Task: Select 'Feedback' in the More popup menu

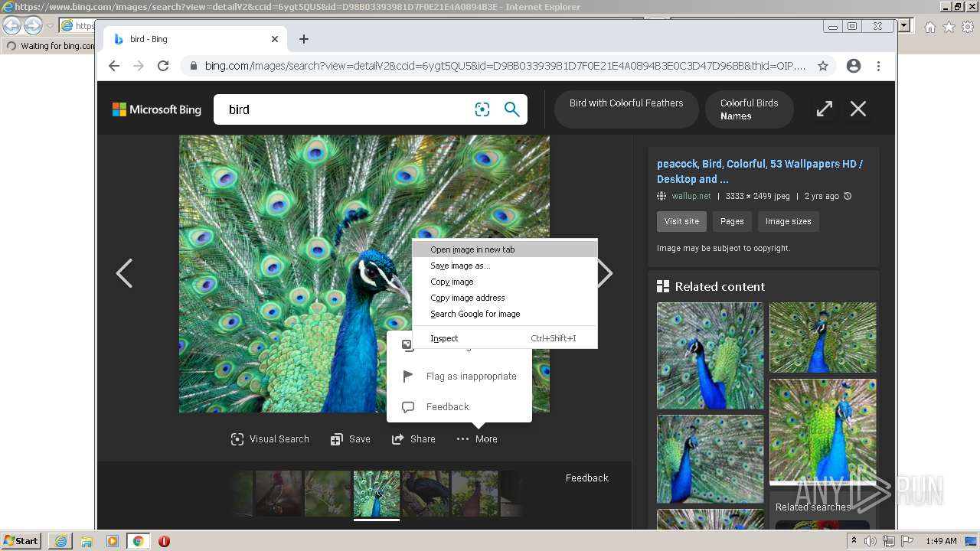Action: (x=459, y=407)
